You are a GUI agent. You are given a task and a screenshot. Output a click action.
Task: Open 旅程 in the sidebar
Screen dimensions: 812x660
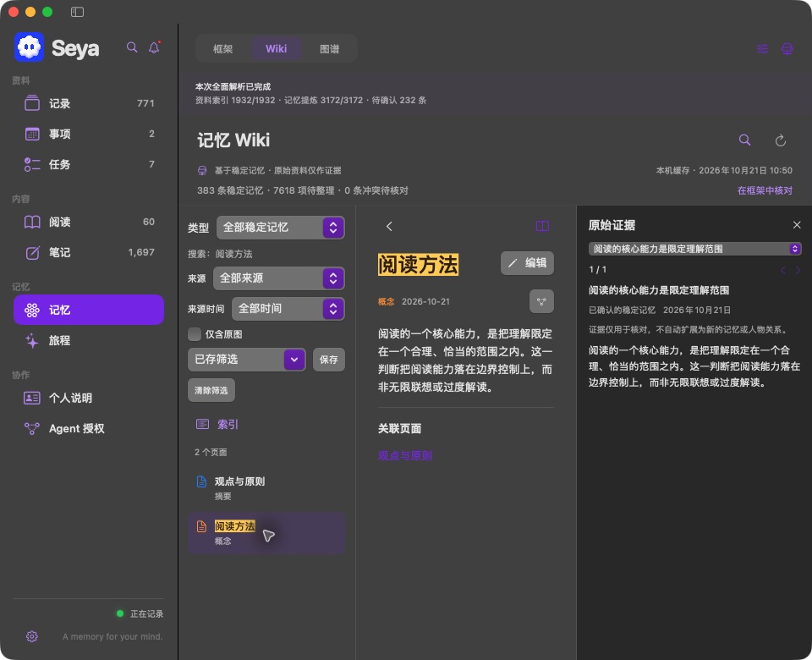89,340
